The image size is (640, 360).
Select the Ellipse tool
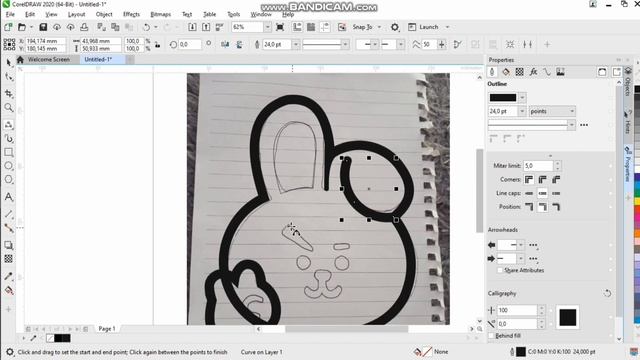tap(9, 166)
